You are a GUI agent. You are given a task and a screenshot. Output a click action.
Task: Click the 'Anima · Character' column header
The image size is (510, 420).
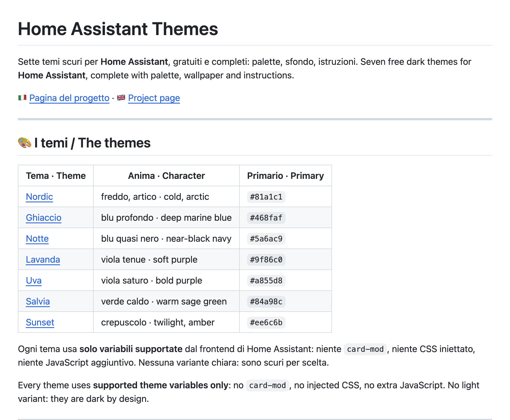(x=166, y=176)
